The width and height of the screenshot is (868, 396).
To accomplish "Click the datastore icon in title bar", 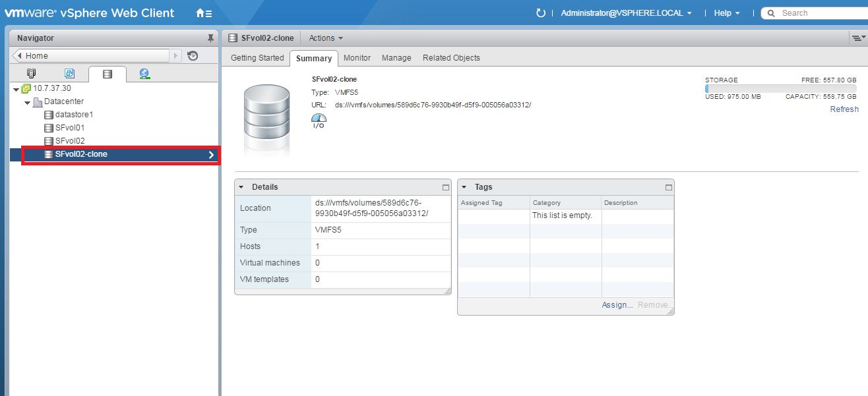I will [233, 38].
